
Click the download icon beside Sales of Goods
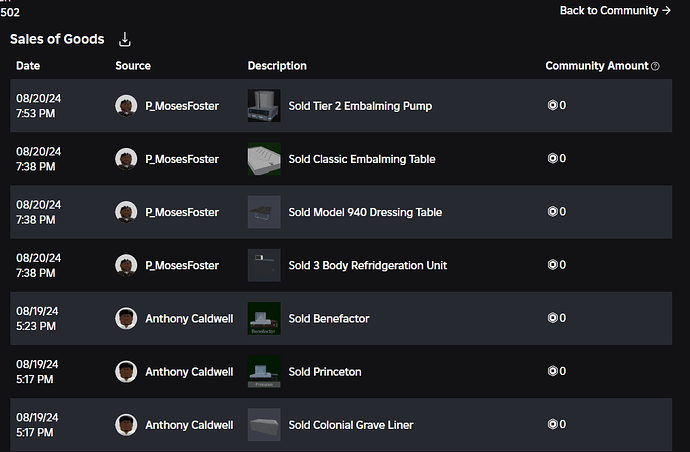click(125, 40)
